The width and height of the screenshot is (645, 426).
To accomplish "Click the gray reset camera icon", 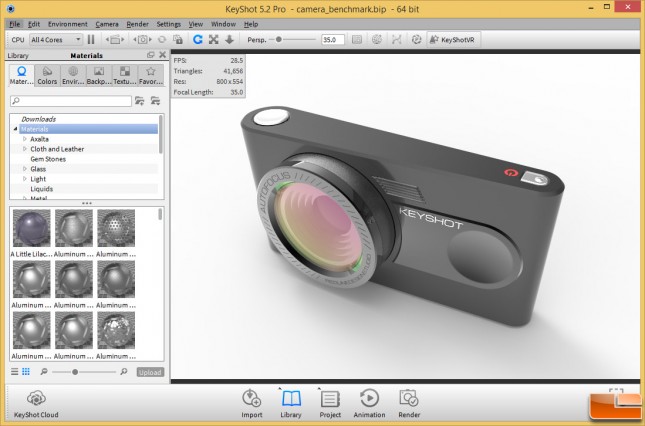I will pyautogui.click(x=162, y=39).
